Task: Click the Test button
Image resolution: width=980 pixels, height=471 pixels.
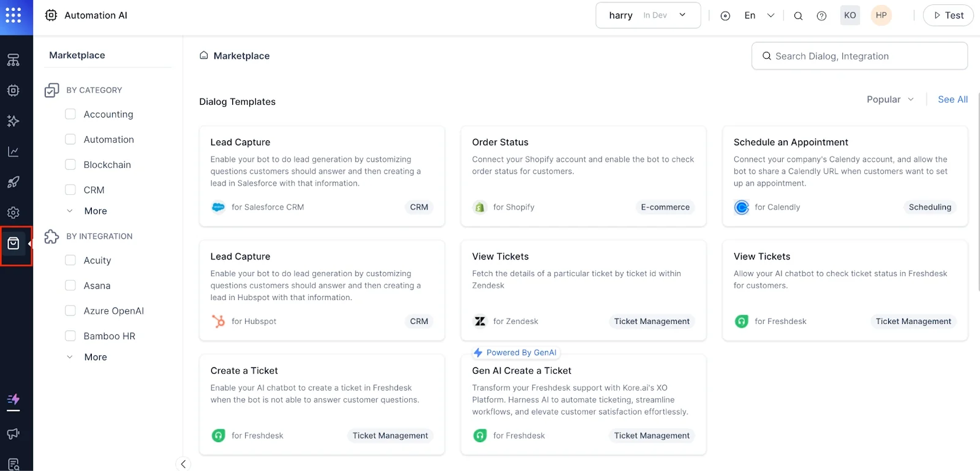Action: [x=948, y=15]
